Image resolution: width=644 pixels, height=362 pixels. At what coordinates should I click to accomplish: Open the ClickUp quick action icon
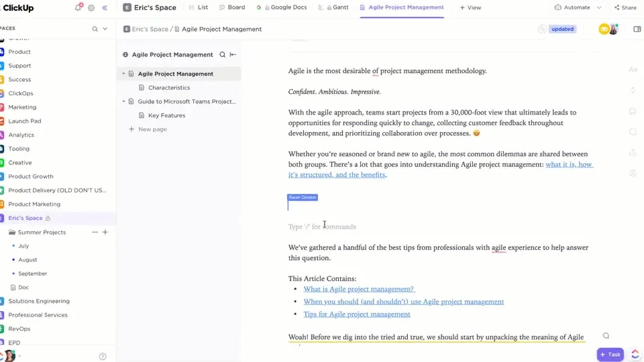coord(635,354)
